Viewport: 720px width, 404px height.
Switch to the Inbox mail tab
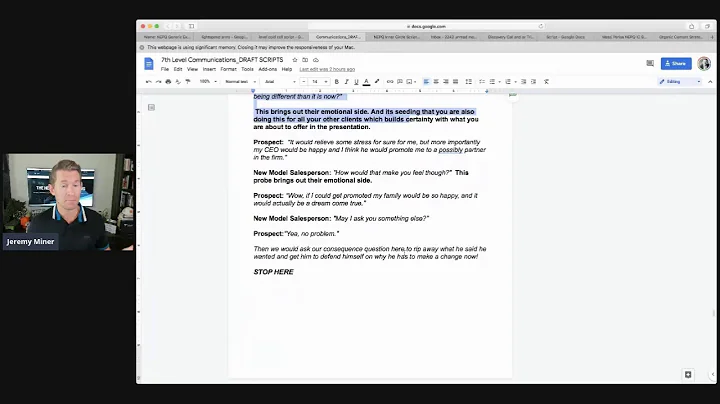(453, 37)
